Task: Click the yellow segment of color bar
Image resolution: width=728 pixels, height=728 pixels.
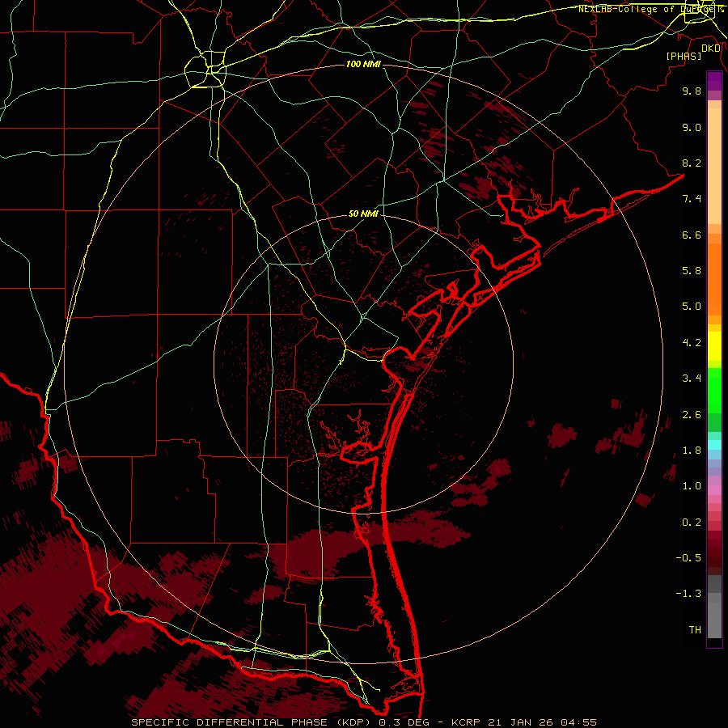Action: click(714, 346)
